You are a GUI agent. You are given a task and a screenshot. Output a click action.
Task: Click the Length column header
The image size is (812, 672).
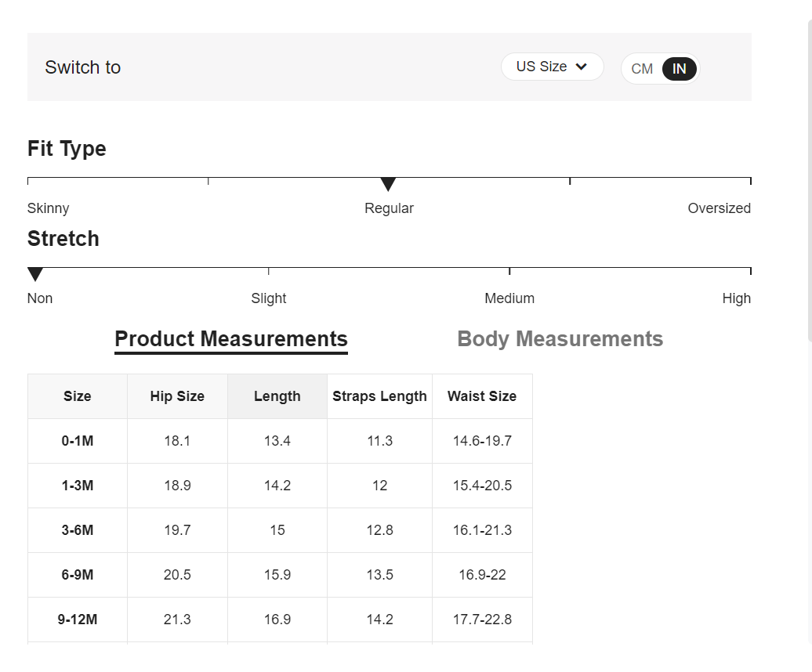[x=277, y=396]
